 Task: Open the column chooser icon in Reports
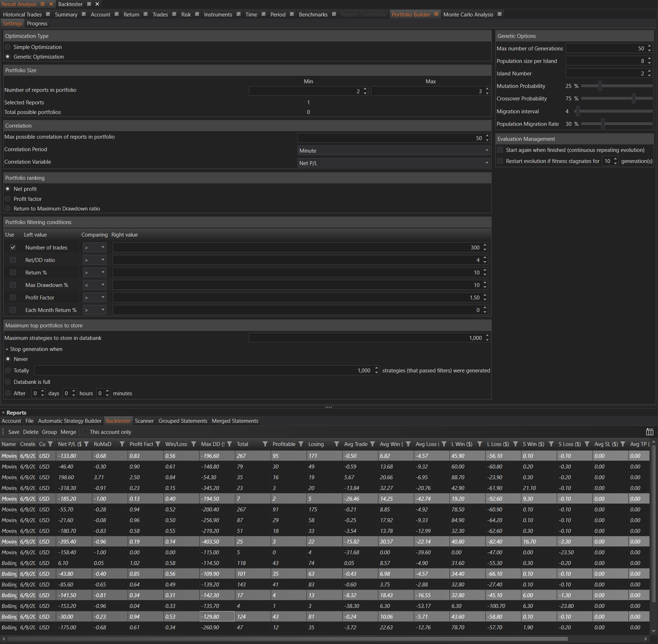tap(649, 432)
